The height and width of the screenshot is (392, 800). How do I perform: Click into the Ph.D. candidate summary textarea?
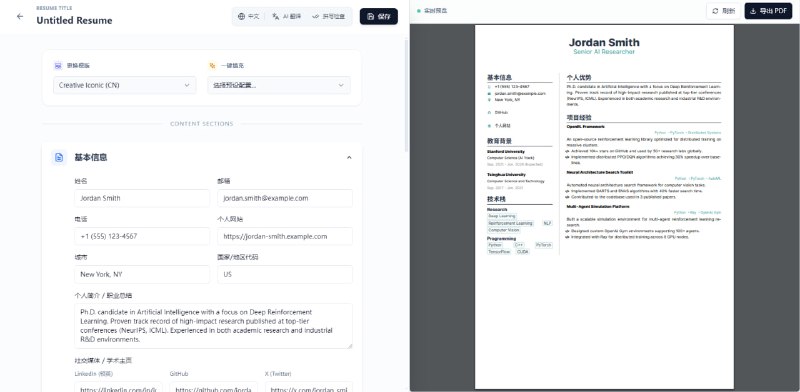click(213, 326)
